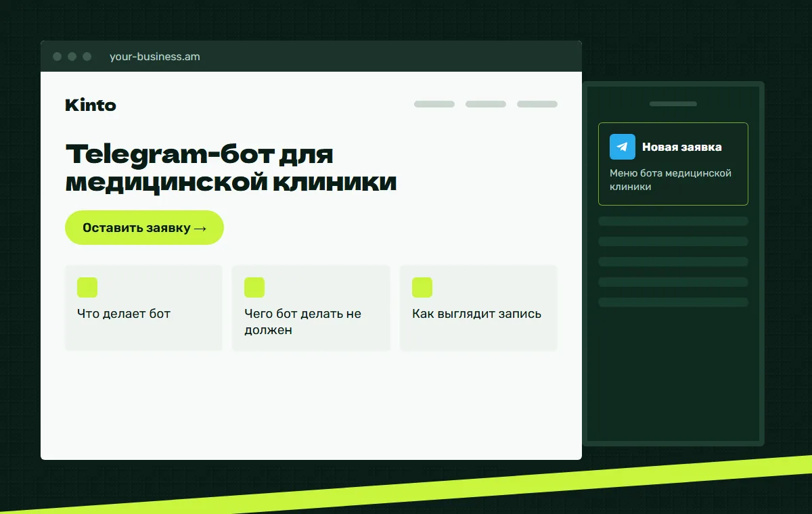Click the Telegram-бот для медицинской клиники heading
This screenshot has width=812, height=514.
231,168
